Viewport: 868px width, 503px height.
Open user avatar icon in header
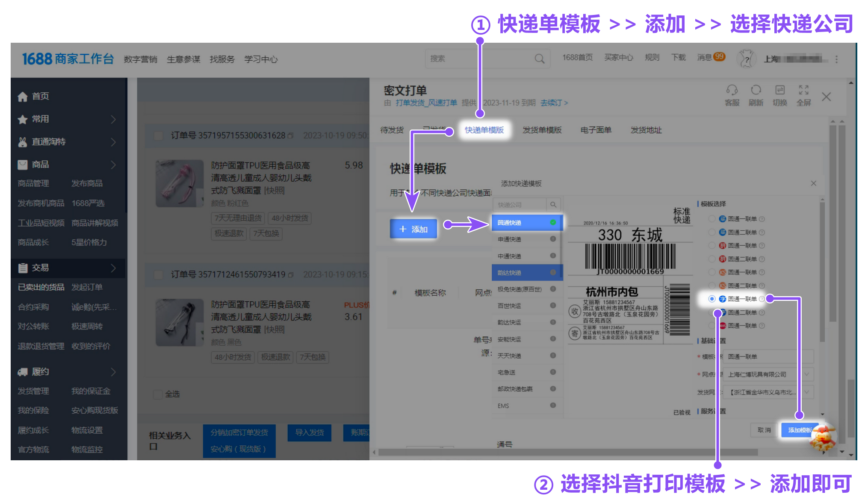pos(747,59)
